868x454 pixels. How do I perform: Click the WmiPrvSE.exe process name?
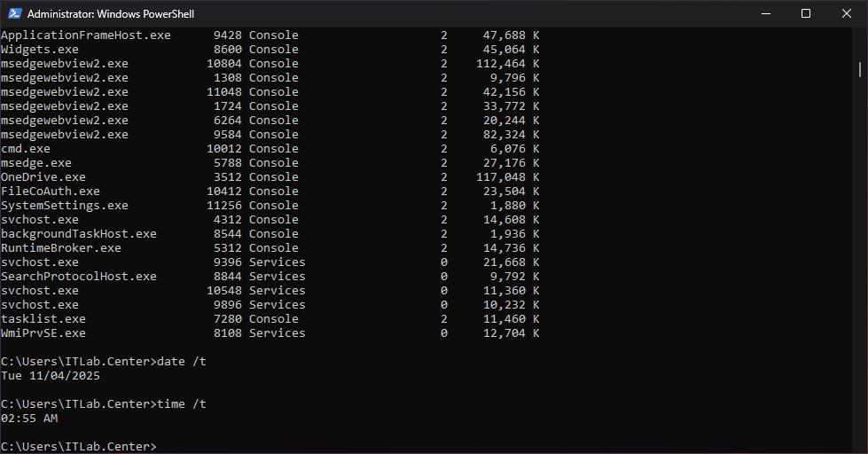point(43,333)
